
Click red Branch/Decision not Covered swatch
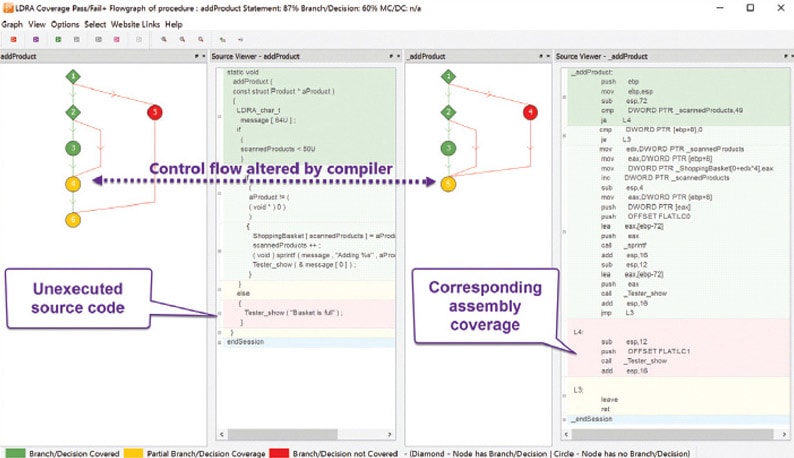tap(279, 453)
